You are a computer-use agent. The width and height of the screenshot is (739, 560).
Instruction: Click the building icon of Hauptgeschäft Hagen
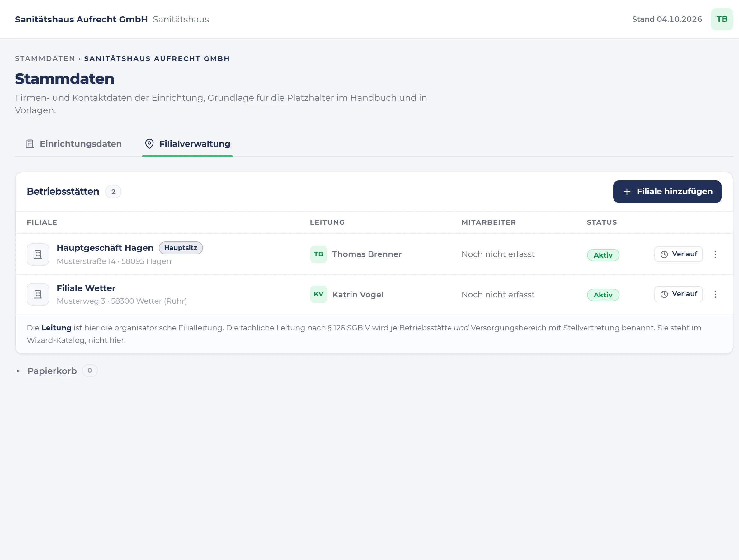tap(38, 254)
